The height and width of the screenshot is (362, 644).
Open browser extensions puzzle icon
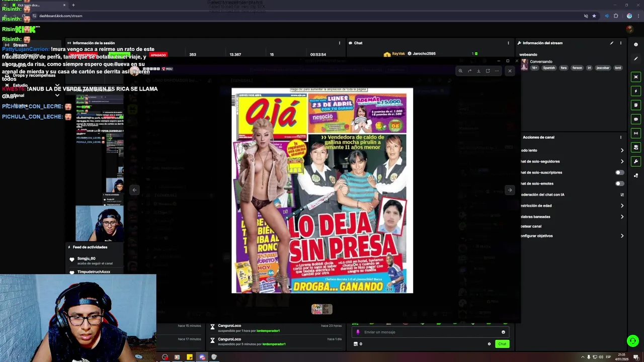(616, 16)
